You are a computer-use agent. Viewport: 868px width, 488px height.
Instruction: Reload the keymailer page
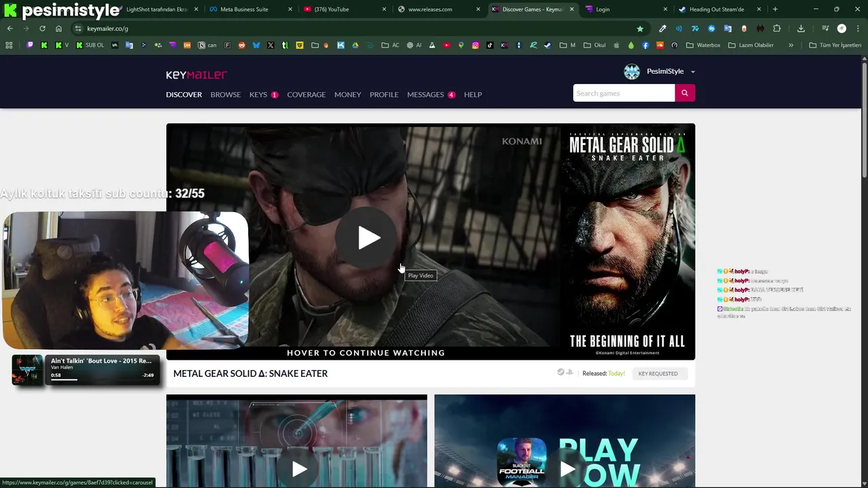(42, 28)
